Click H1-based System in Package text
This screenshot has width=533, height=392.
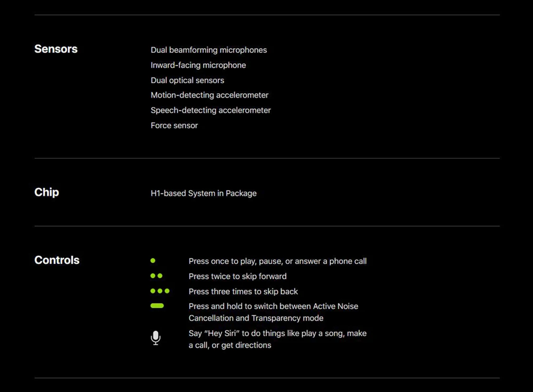[x=204, y=193]
